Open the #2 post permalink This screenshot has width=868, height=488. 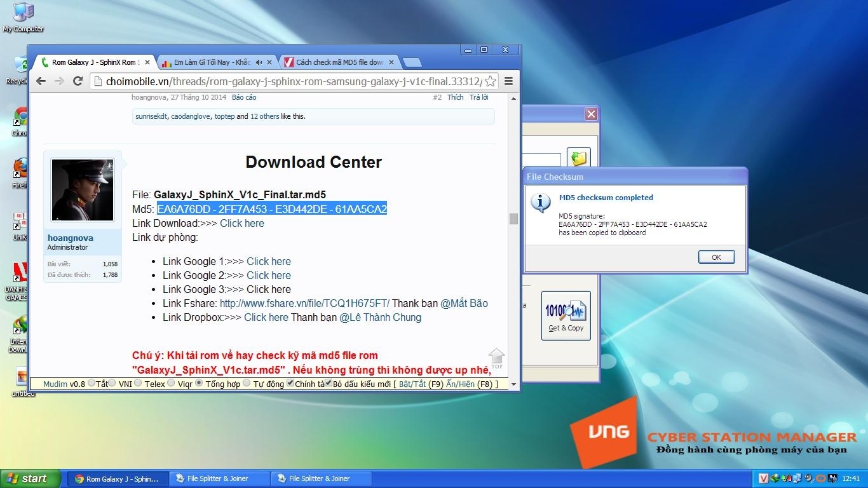click(437, 97)
